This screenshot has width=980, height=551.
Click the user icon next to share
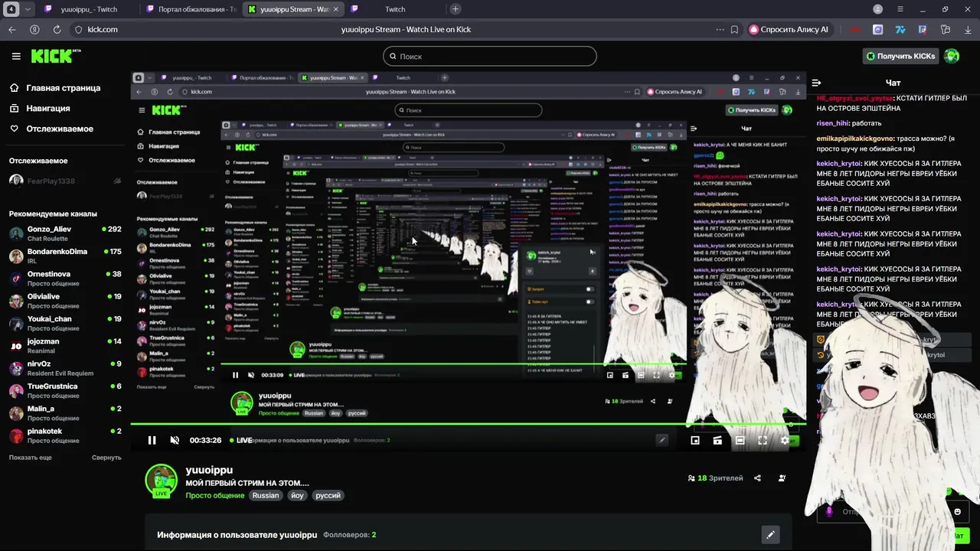pos(782,478)
